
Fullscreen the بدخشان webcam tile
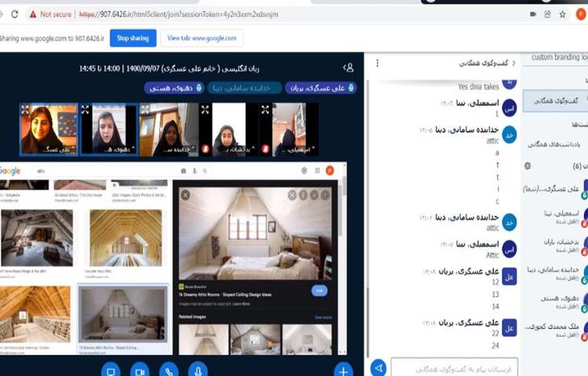point(205,110)
